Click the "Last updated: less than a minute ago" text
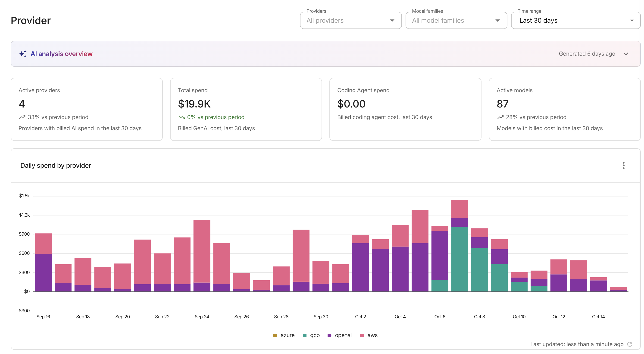Screen dimensions: 644x354 point(577,344)
